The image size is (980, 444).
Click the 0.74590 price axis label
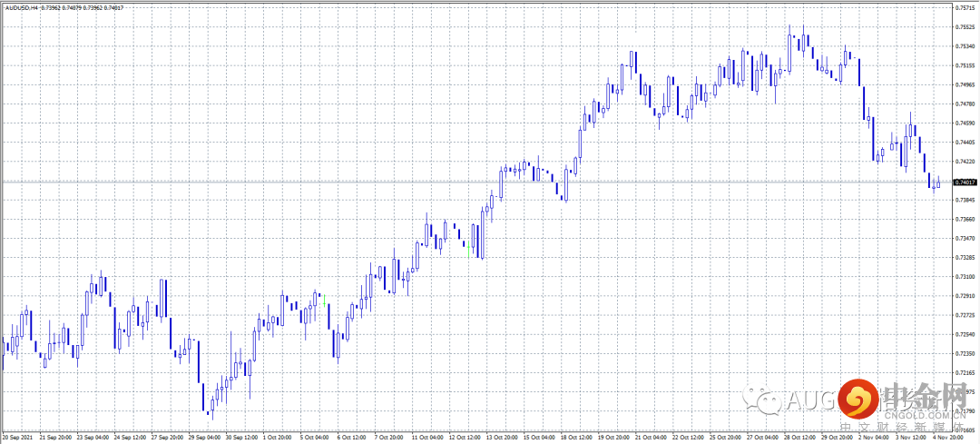click(x=966, y=123)
